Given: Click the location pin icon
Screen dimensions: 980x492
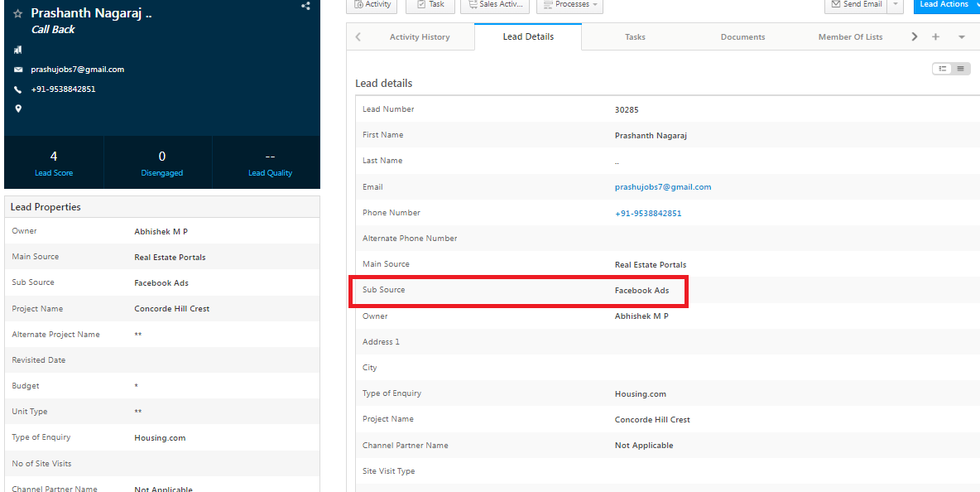Looking at the screenshot, I should click(x=18, y=109).
